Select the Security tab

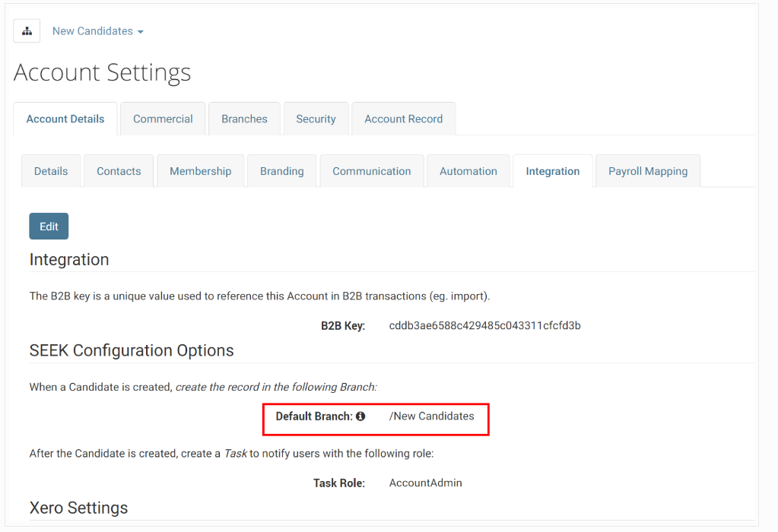316,119
